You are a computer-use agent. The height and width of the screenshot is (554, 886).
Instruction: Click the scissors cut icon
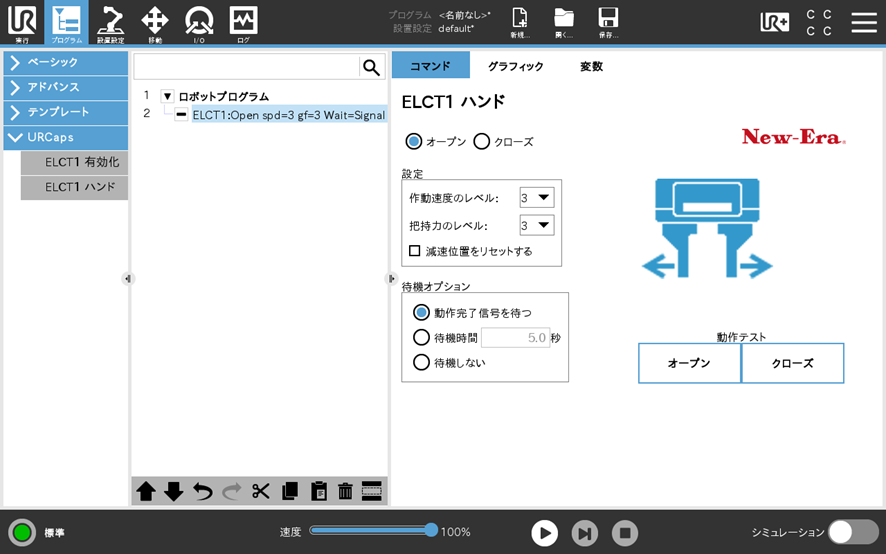coord(260,491)
